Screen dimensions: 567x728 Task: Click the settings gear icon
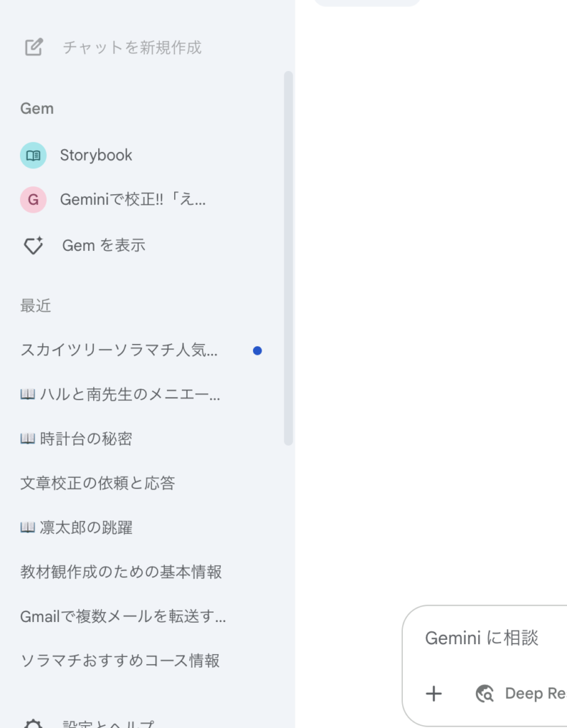(33, 724)
